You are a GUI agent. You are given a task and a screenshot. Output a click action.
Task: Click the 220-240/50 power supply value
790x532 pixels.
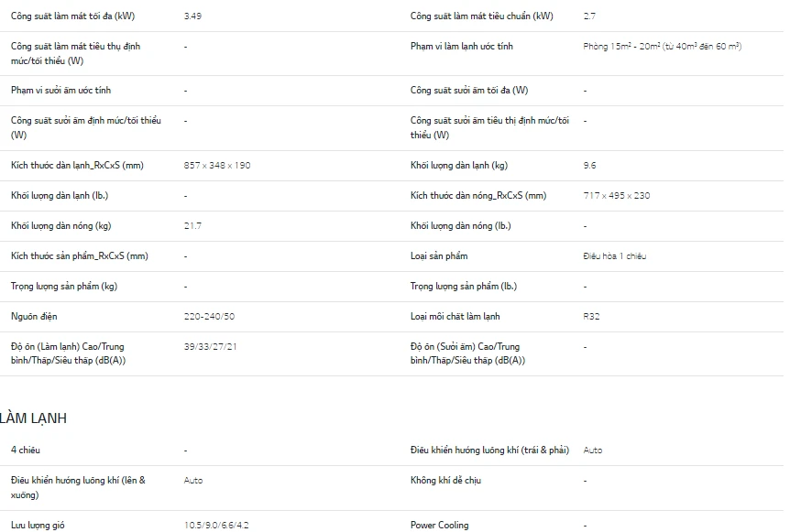click(210, 317)
